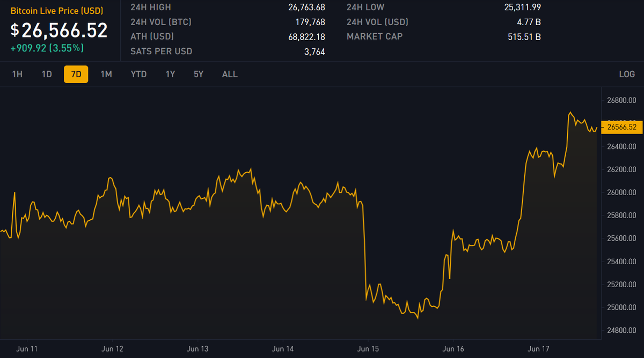Click the MARKET CAP label

pyautogui.click(x=374, y=36)
